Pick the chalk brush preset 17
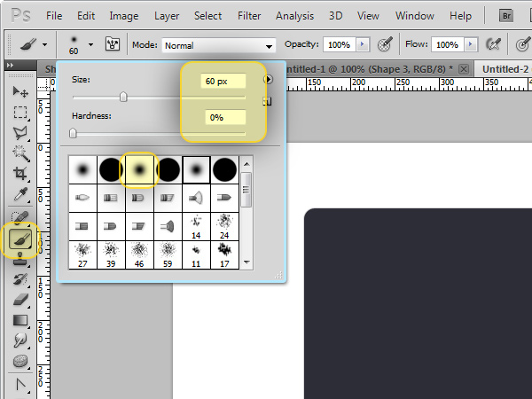Viewport: 532px width, 399px height. (224, 254)
